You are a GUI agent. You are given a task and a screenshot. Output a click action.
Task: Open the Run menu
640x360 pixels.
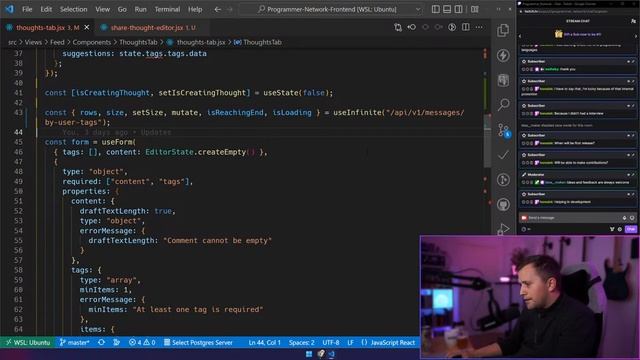pyautogui.click(x=140, y=9)
